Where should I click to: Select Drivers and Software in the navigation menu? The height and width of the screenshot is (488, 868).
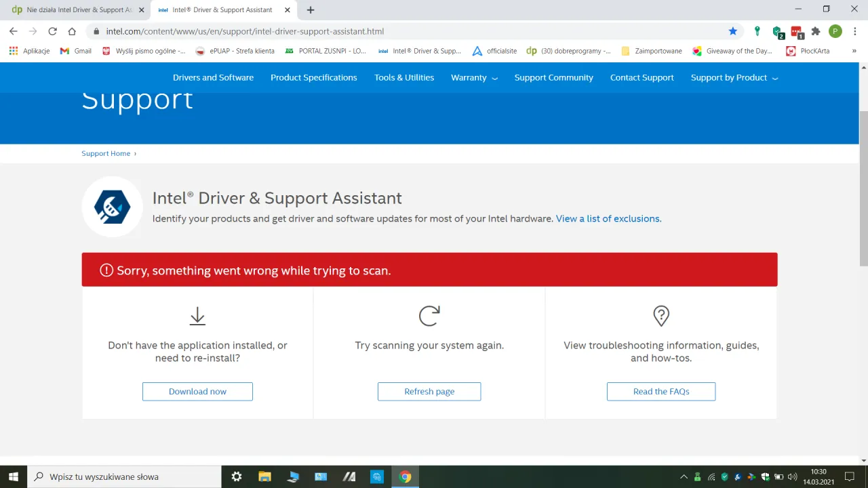click(213, 77)
